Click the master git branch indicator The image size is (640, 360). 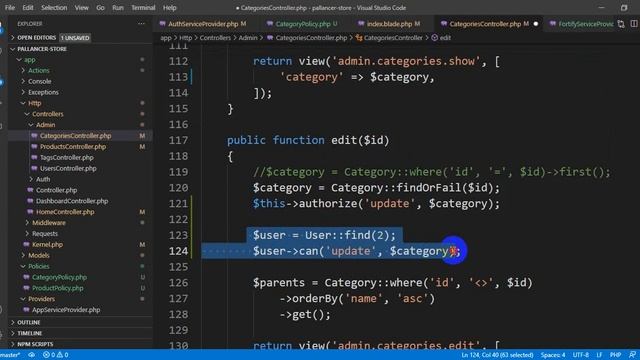click(x=10, y=355)
